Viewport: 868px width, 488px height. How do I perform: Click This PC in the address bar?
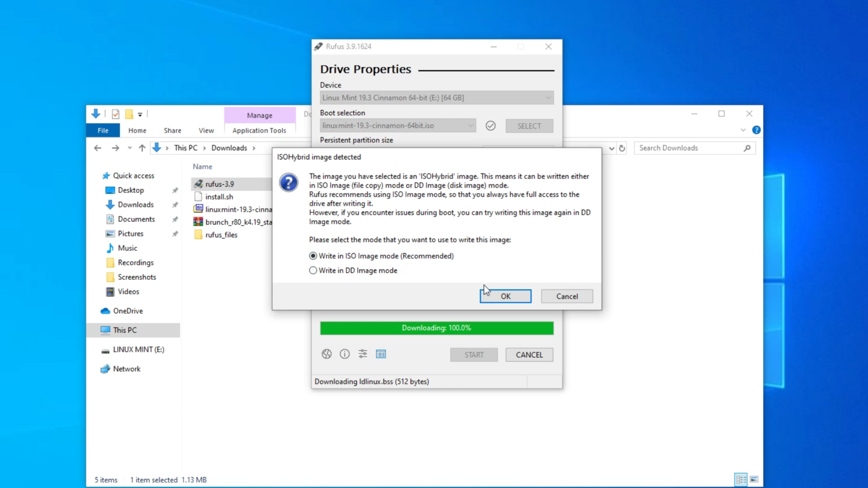[x=186, y=148]
